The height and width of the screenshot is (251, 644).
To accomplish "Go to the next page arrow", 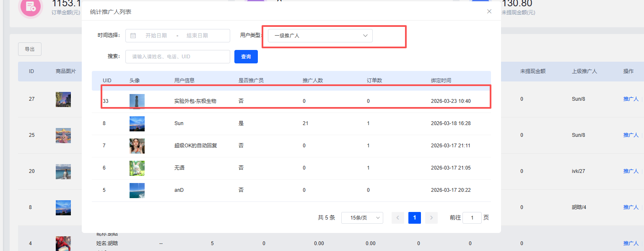I will [431, 218].
